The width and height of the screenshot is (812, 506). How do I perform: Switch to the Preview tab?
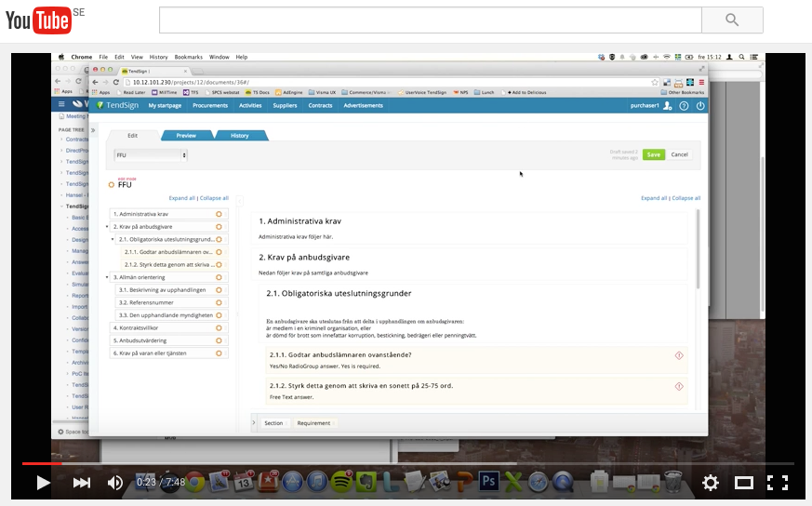coord(186,136)
